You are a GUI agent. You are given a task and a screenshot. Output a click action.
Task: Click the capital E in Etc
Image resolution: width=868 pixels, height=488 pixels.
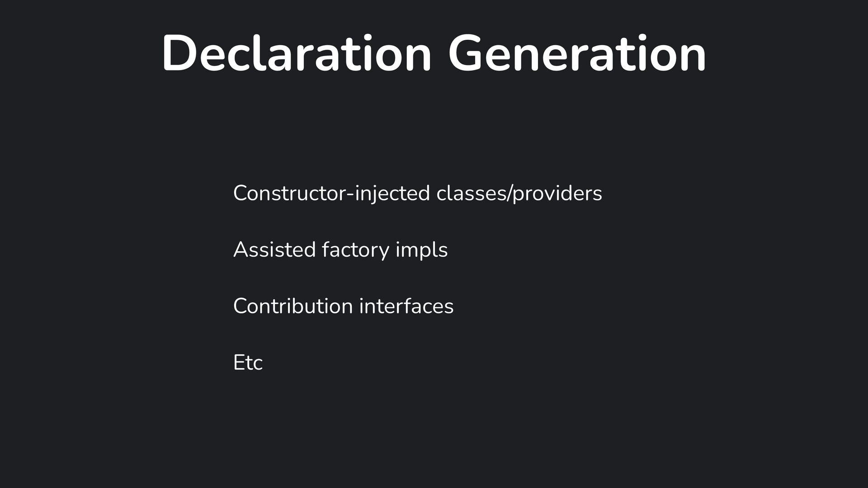pos(239,363)
